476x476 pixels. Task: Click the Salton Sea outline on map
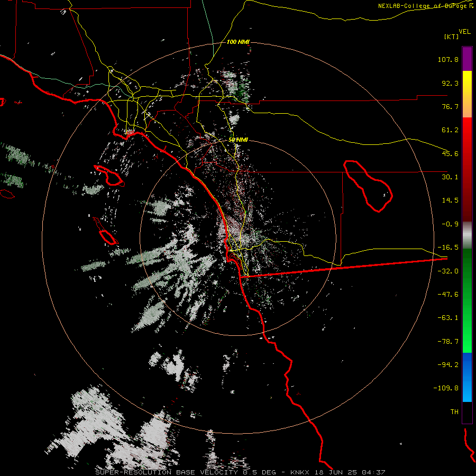[368, 186]
